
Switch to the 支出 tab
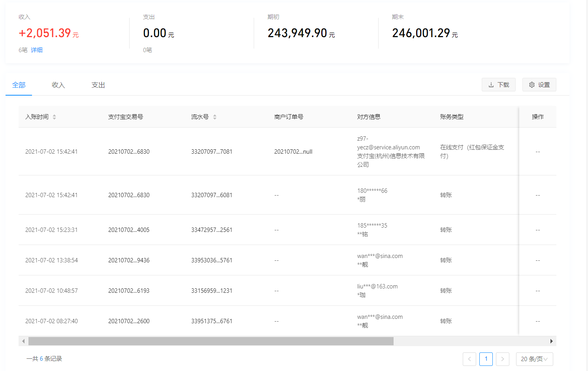coord(98,85)
